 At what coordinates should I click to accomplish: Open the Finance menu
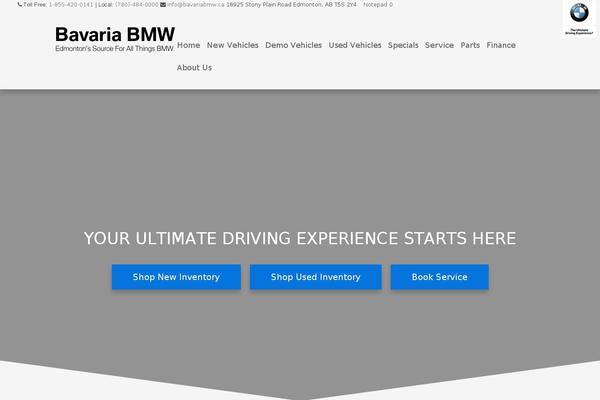[501, 45]
